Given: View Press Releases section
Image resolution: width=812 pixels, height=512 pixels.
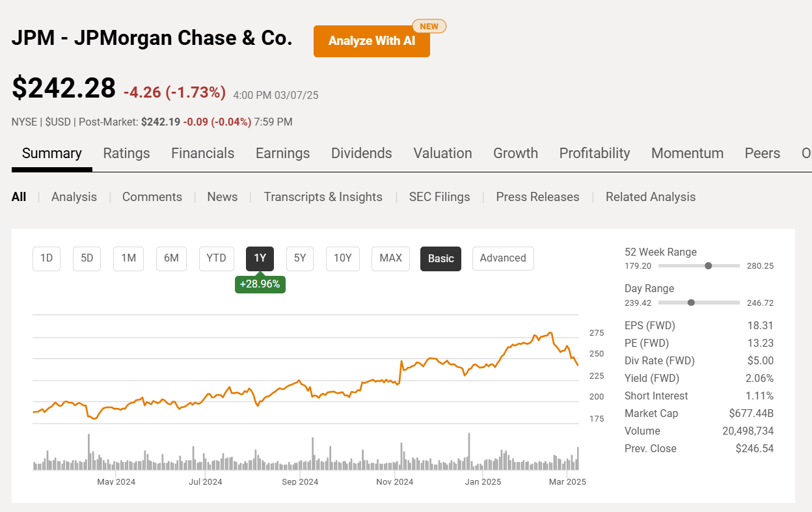Looking at the screenshot, I should [x=537, y=196].
